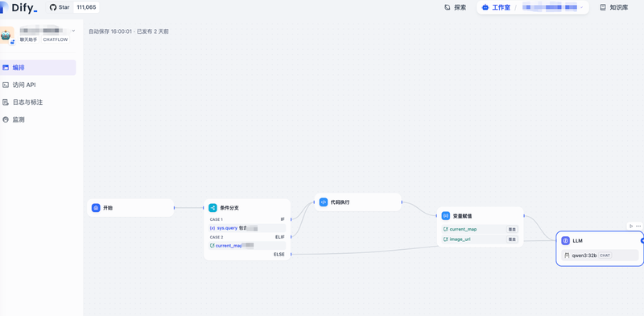
Task: Click the 变量赋值 node output handle
Action: pyautogui.click(x=524, y=215)
